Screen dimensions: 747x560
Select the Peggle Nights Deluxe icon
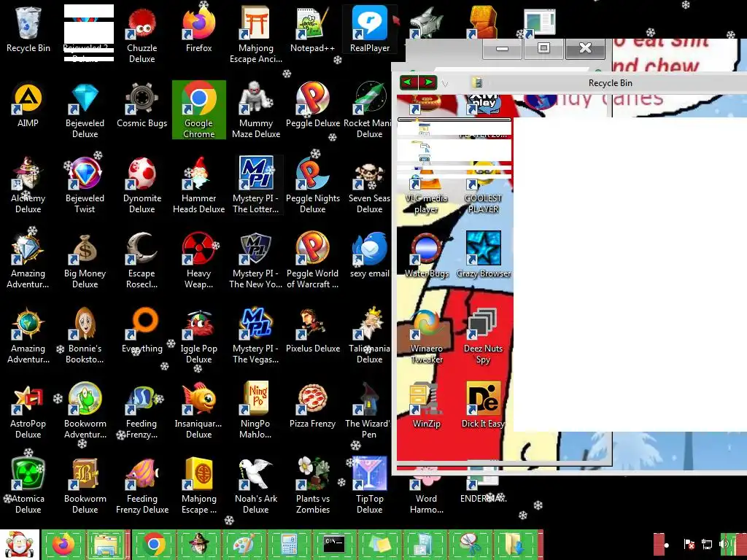pos(312,184)
